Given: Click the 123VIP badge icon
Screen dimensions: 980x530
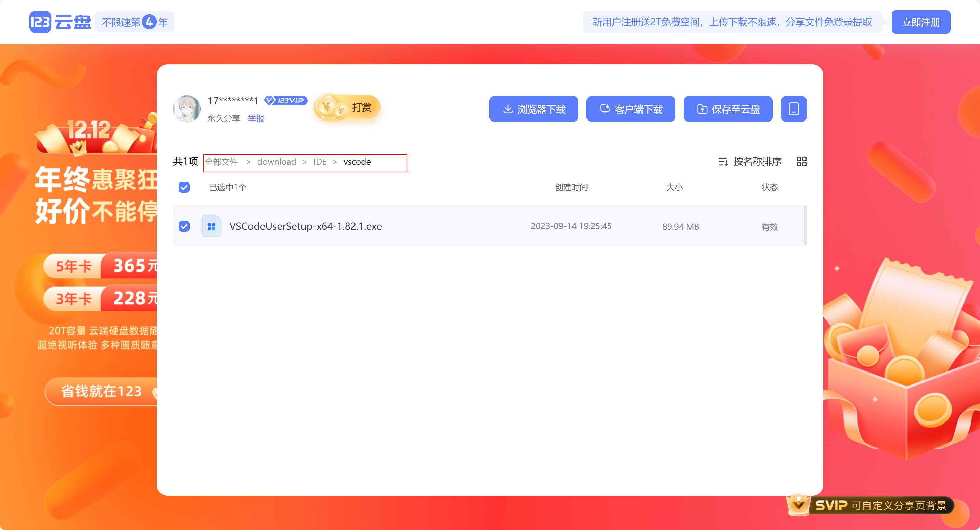Looking at the screenshot, I should tap(286, 101).
